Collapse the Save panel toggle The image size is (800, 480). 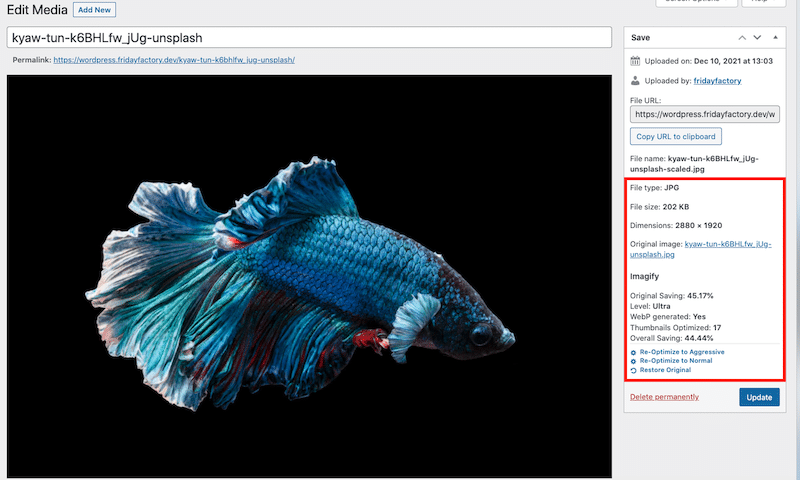click(776, 38)
